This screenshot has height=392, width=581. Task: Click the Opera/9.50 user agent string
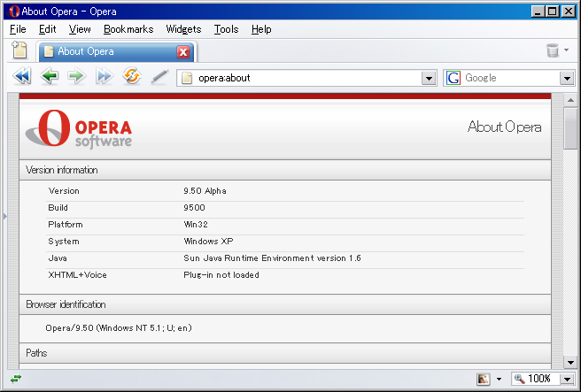click(x=119, y=328)
